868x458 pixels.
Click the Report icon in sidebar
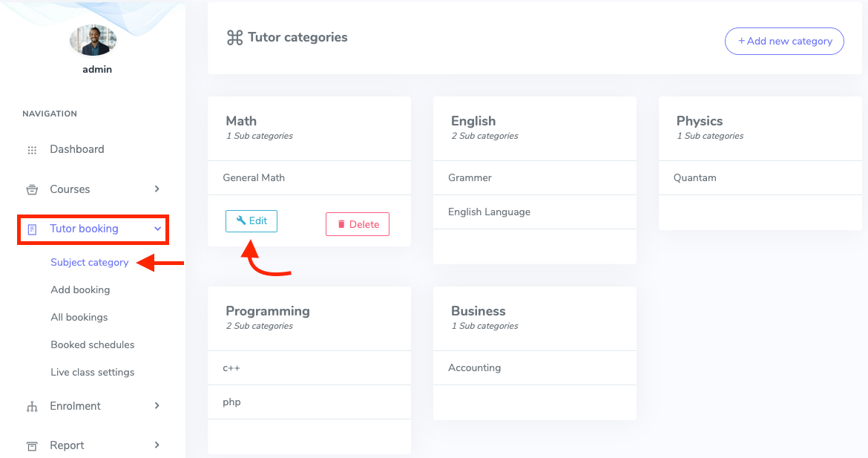pyautogui.click(x=32, y=445)
